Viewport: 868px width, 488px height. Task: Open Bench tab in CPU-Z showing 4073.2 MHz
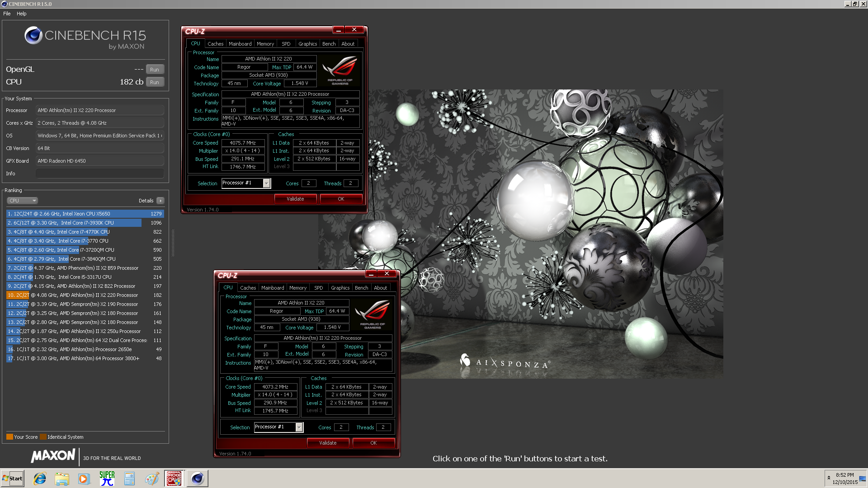coord(362,288)
